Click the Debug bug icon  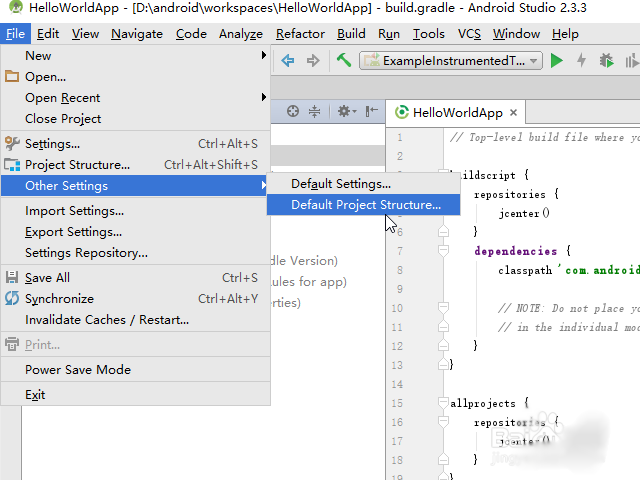pos(607,61)
